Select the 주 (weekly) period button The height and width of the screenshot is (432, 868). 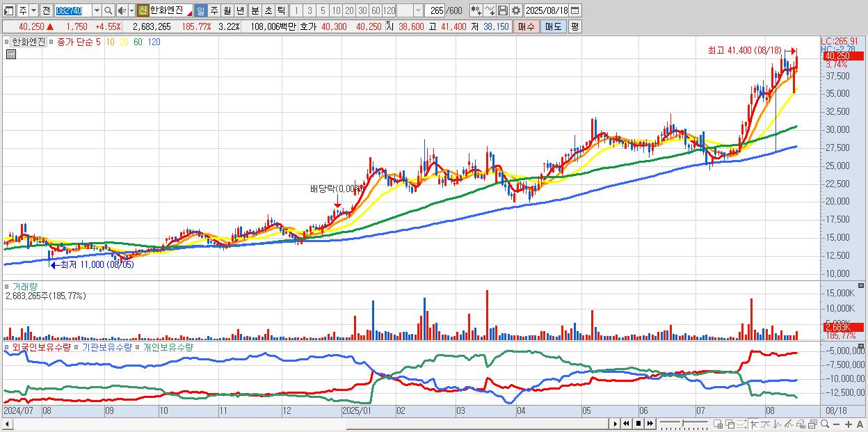(214, 10)
